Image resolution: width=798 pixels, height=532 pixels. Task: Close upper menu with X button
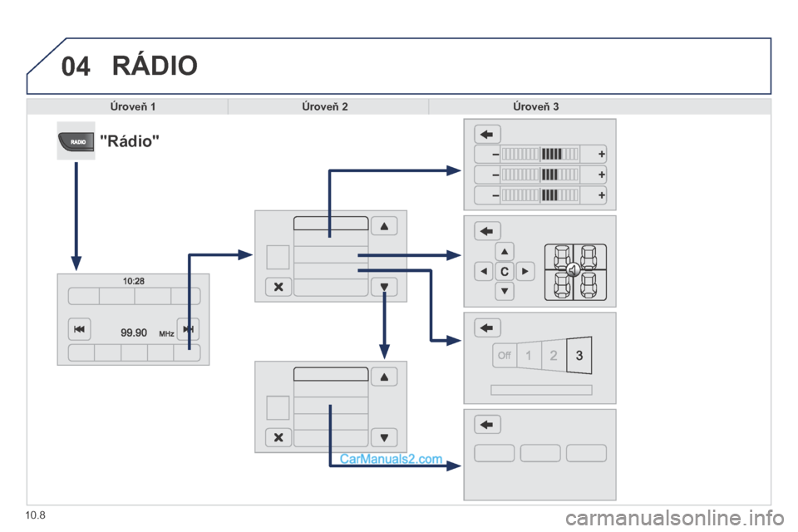point(278,287)
